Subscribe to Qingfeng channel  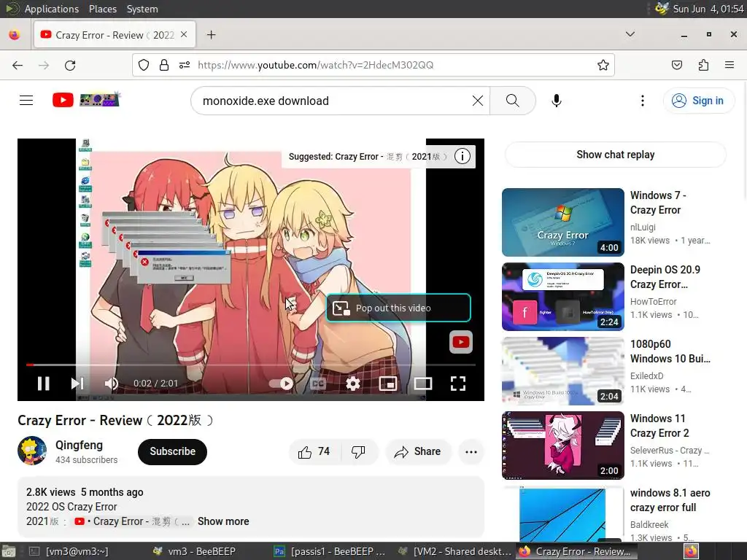coord(172,451)
